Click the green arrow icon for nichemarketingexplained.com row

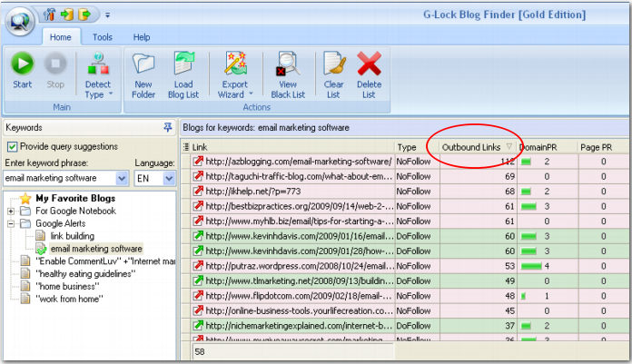198,325
